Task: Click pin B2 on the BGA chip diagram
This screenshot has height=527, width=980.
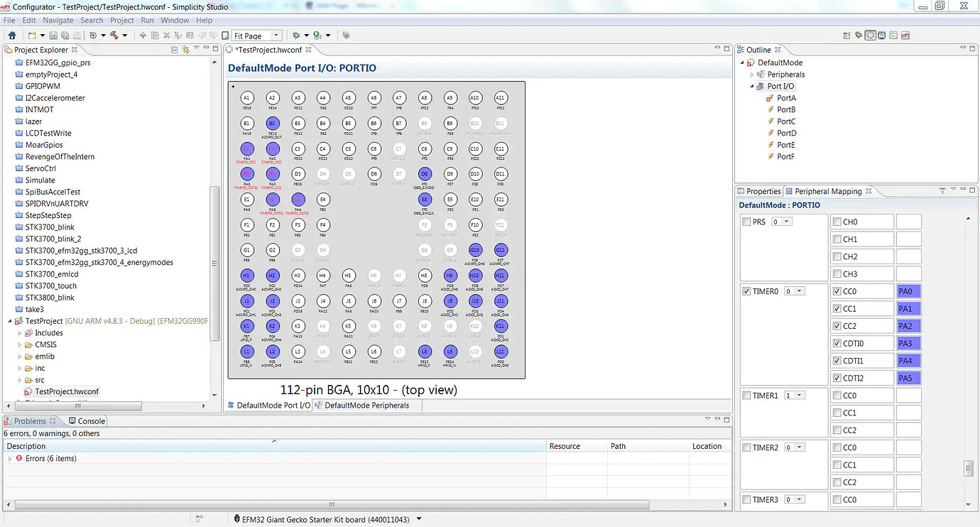Action: (x=273, y=124)
